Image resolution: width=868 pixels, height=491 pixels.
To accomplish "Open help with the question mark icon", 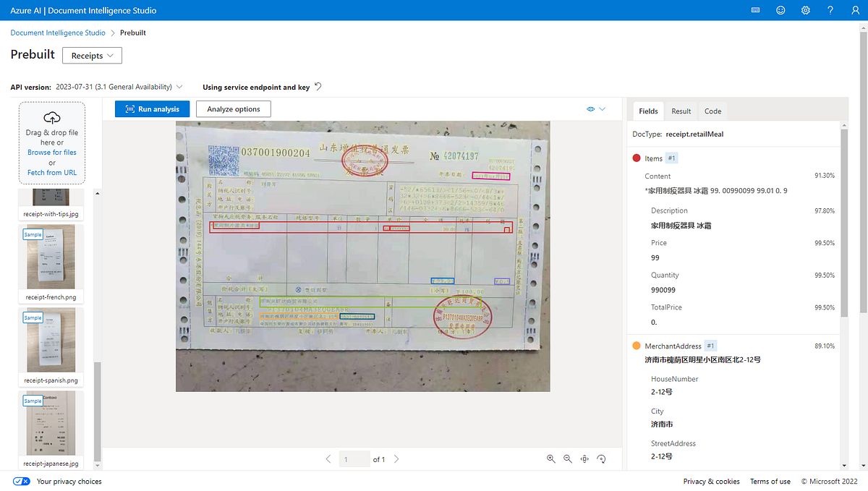I will [830, 10].
